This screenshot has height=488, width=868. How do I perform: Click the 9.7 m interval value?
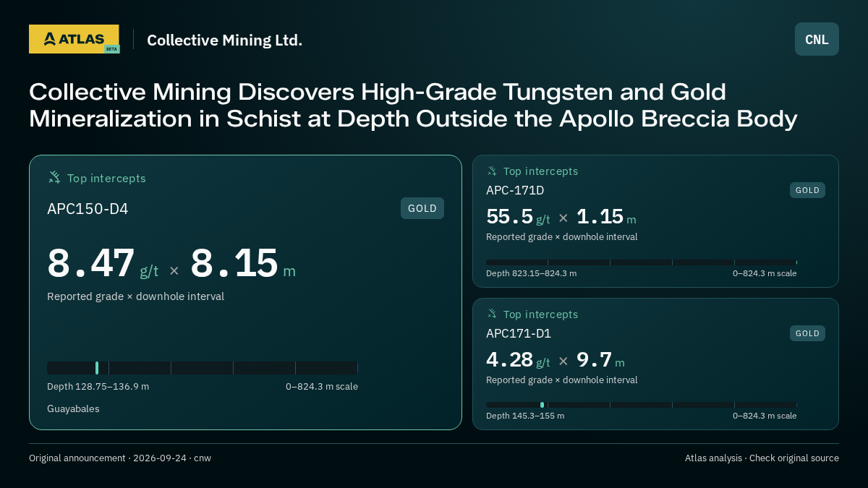600,360
